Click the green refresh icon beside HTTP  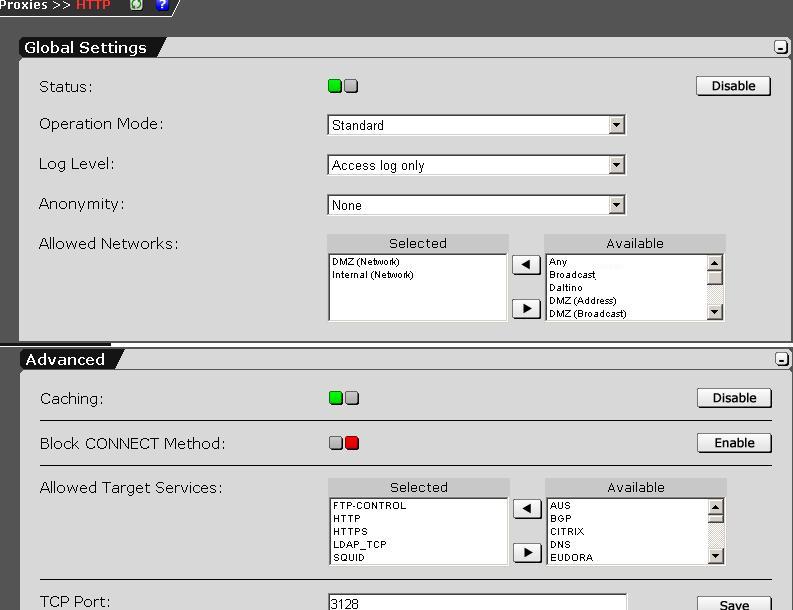tap(137, 5)
